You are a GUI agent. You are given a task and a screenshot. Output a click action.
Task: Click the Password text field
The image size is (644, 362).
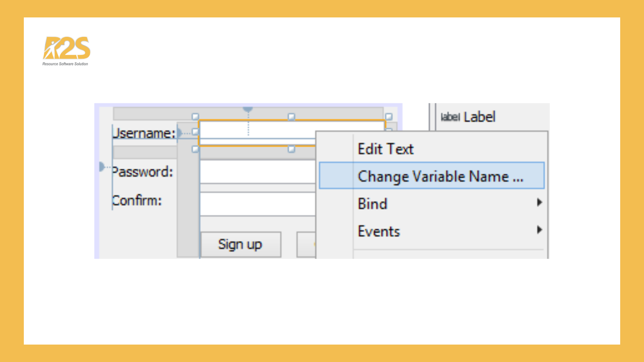tap(257, 172)
